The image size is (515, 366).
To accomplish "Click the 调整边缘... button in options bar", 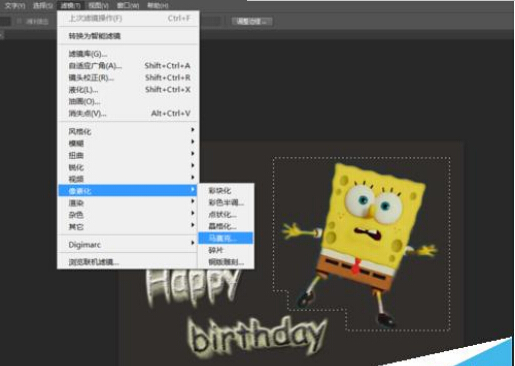I will coord(252,21).
